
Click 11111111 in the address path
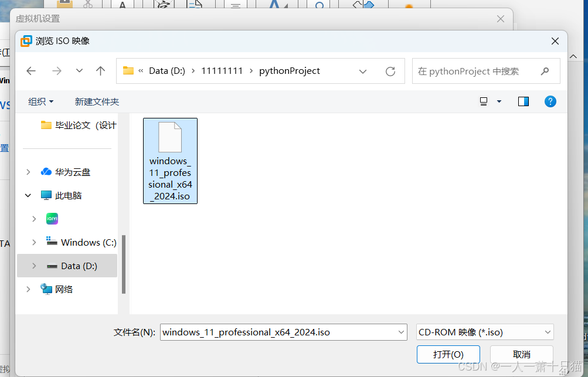222,71
